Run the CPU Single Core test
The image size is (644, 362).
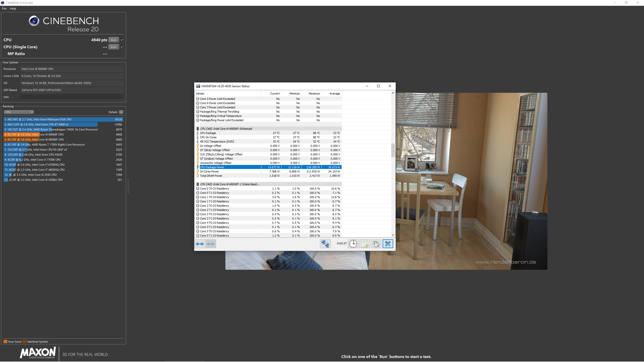pos(113,47)
